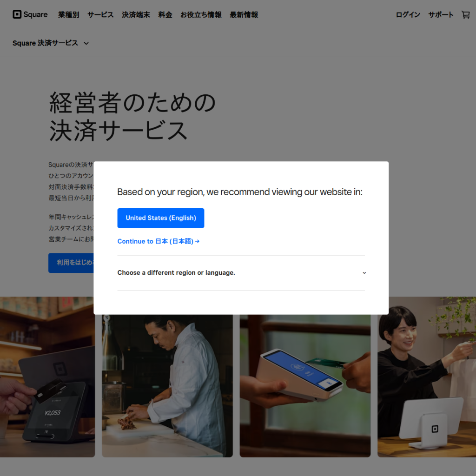Click the Square logo in header
The width and height of the screenshot is (476, 476).
[x=30, y=14]
